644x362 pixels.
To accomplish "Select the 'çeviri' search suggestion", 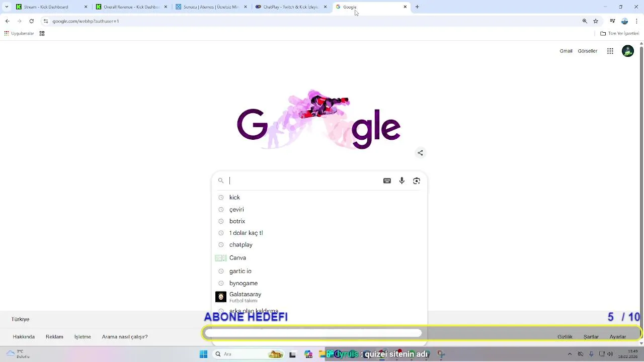I will tap(319, 210).
